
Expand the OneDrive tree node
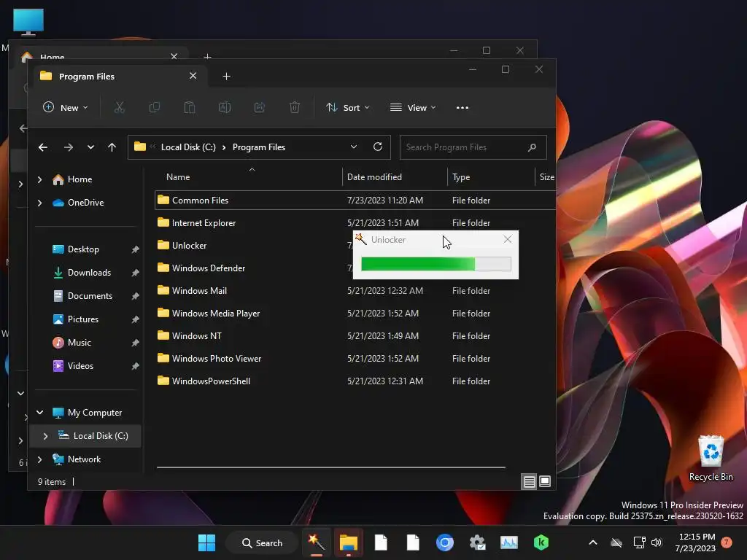point(40,203)
